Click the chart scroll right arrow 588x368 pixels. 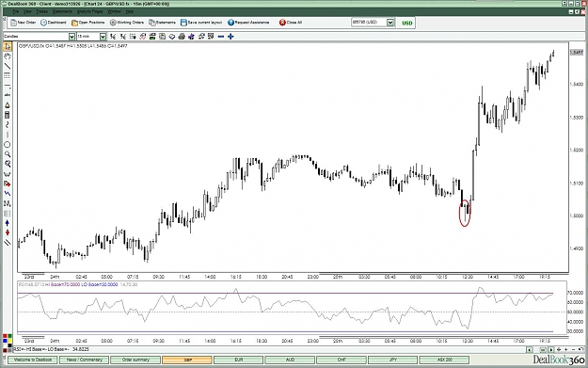tap(551, 349)
